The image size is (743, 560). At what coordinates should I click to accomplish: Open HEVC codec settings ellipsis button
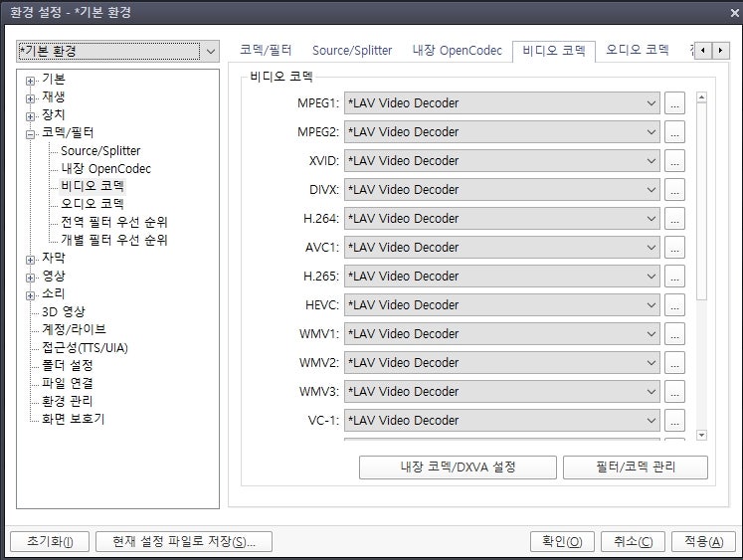coord(674,305)
